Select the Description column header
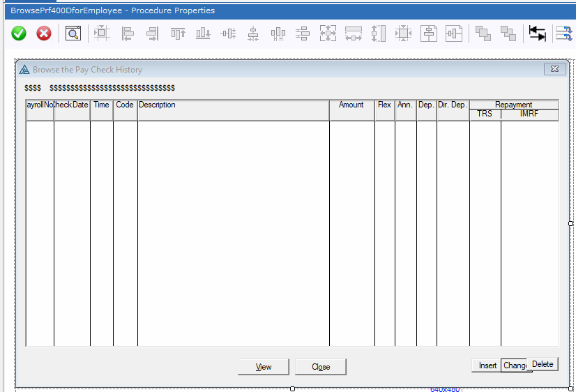The image size is (576, 392). click(233, 105)
